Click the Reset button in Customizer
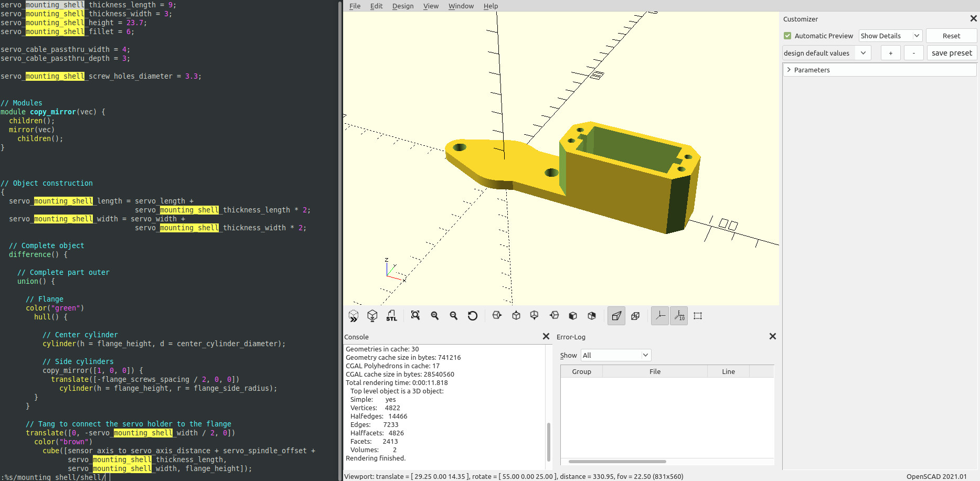The image size is (980, 481). (951, 36)
